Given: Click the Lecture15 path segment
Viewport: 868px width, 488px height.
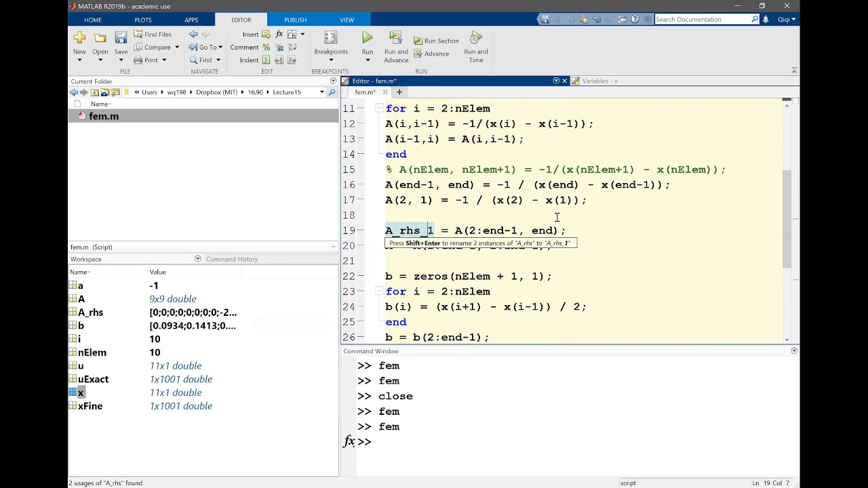Looking at the screenshot, I should click(x=287, y=92).
